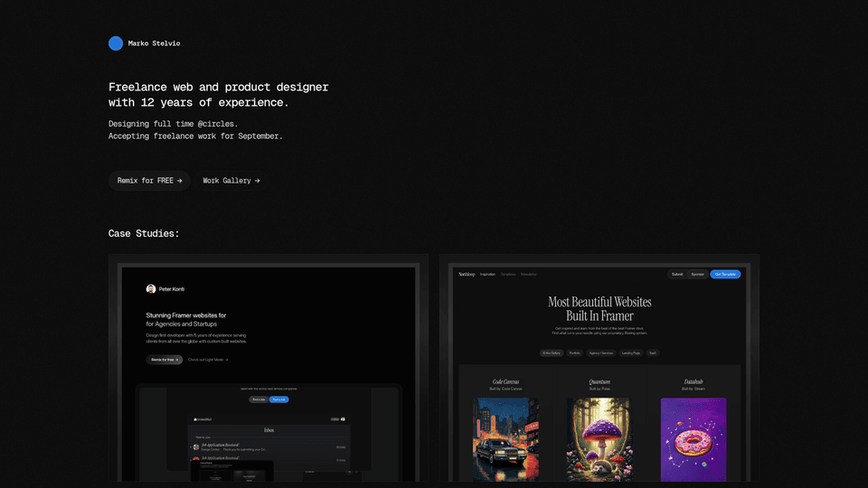This screenshot has width=868, height=488.
Task: Click the Northloop logo in second case study
Action: tap(467, 274)
